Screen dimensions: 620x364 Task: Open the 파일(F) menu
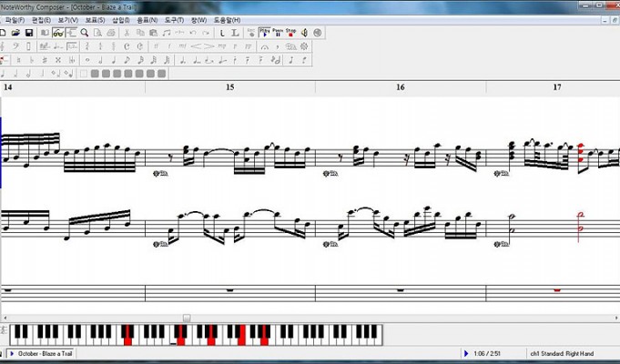click(x=15, y=20)
